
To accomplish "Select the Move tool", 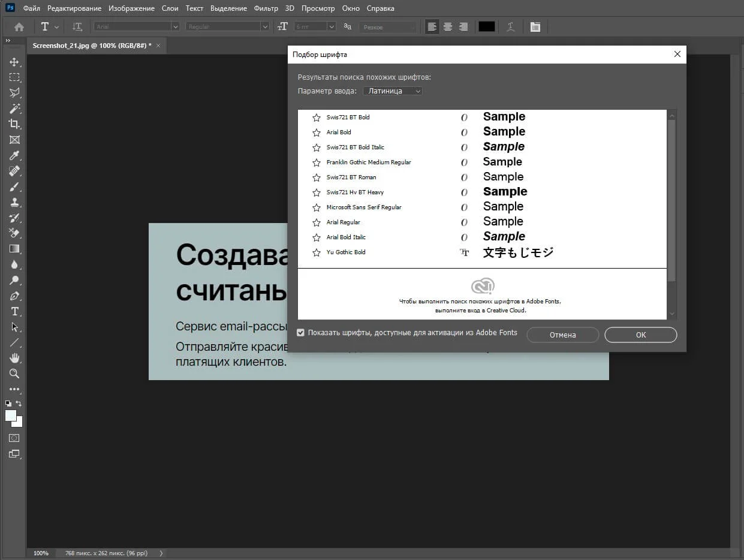I will coord(14,62).
